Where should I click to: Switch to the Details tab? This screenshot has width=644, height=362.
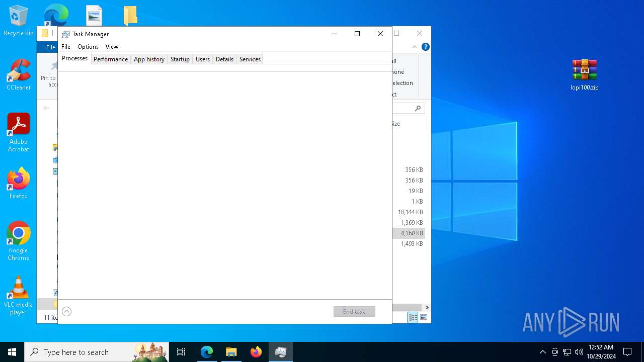click(x=224, y=59)
